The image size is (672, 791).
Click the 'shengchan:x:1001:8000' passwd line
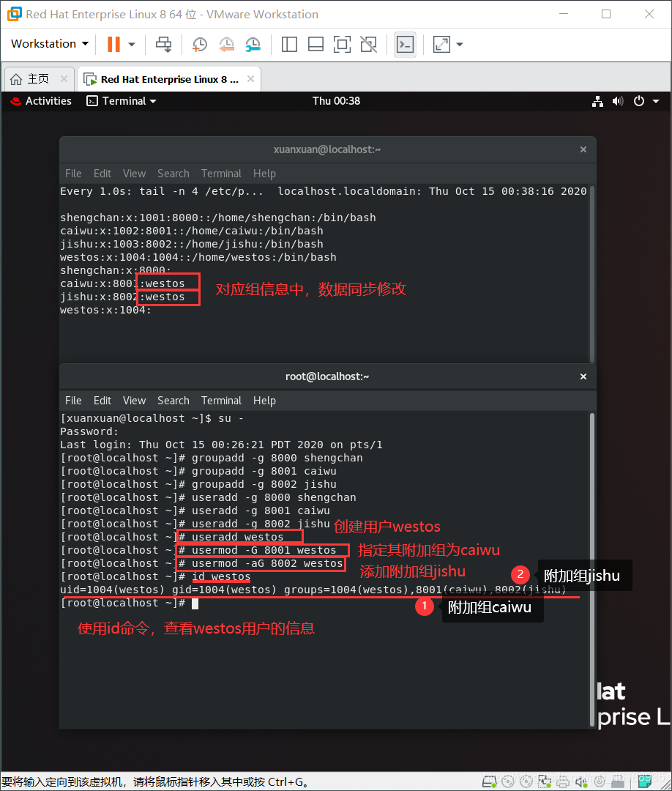(x=218, y=218)
